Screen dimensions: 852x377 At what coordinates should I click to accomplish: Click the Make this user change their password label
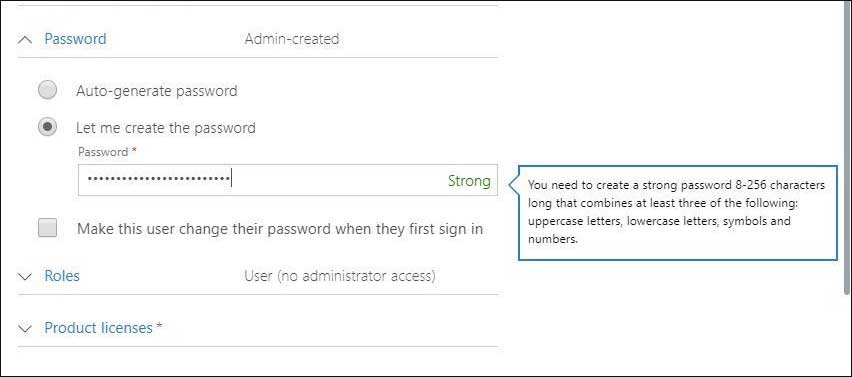coord(280,229)
